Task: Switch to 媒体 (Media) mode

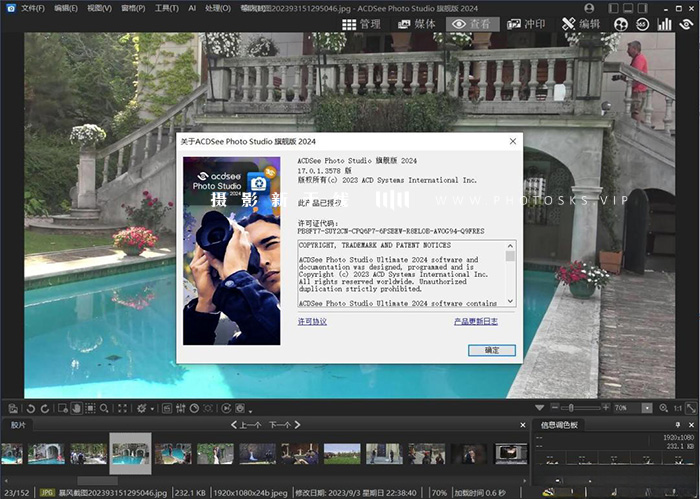Action: point(416,24)
